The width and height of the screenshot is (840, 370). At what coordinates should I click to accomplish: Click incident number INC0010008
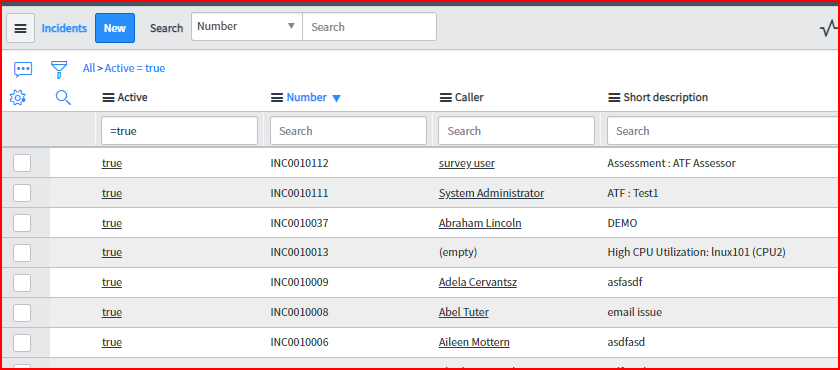coord(299,312)
